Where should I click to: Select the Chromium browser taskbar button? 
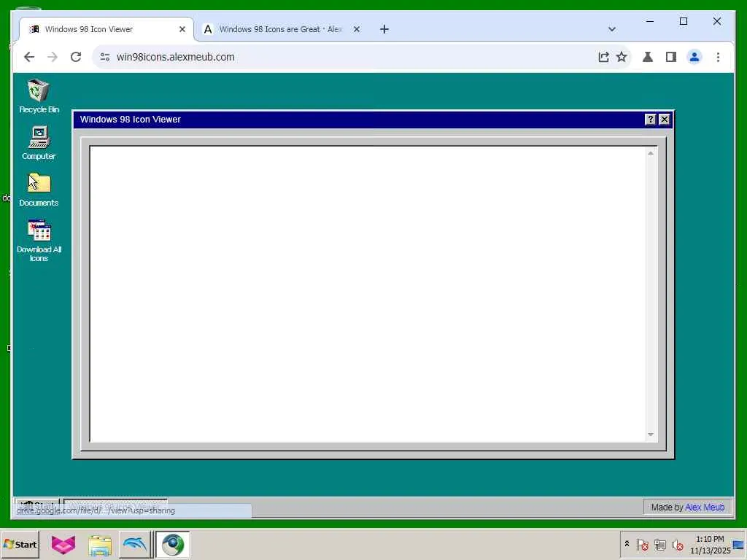click(x=172, y=544)
